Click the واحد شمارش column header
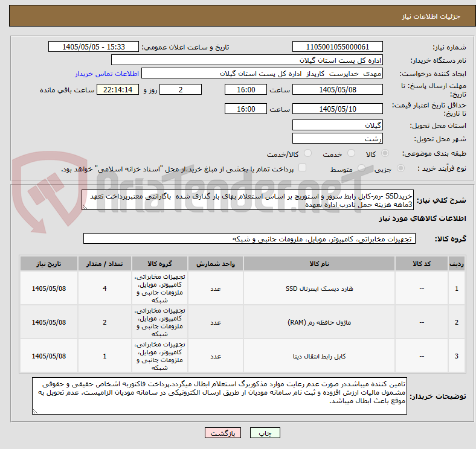This screenshot has width=476, height=449. click(216, 264)
